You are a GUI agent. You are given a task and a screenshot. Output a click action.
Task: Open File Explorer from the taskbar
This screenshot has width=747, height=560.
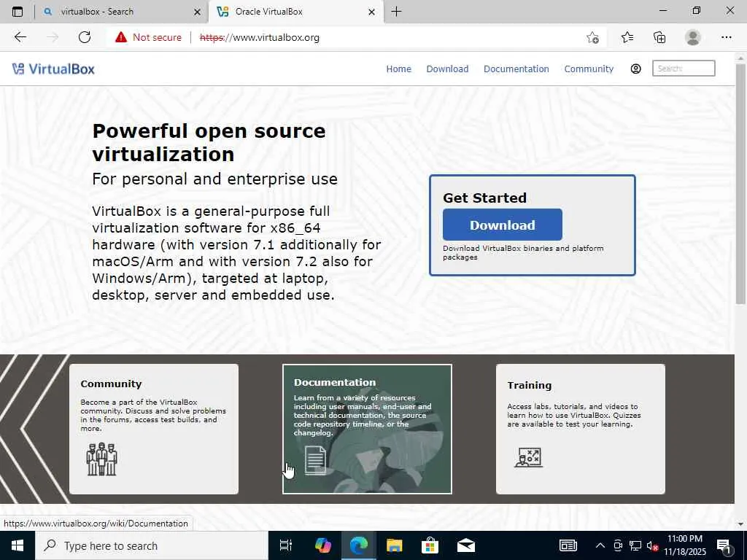(x=395, y=545)
